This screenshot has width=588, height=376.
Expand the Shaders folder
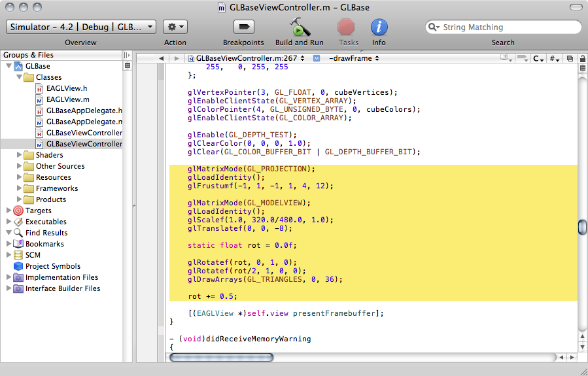pyautogui.click(x=19, y=155)
